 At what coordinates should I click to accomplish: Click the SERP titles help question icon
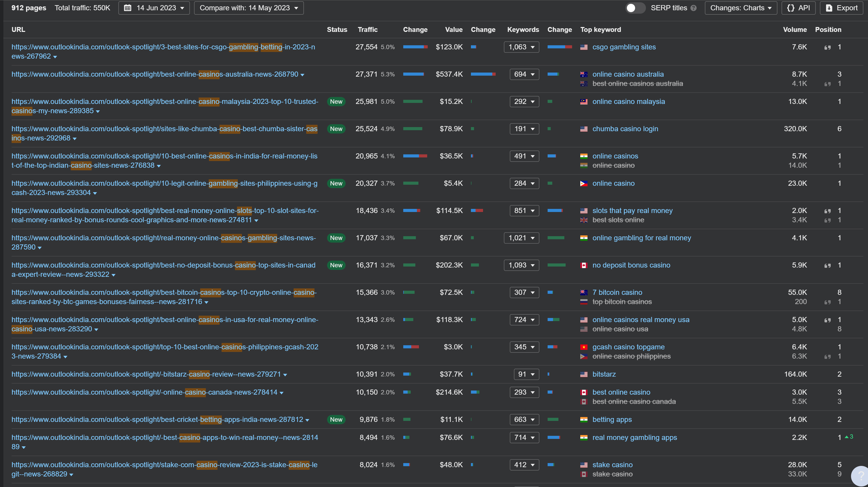(694, 8)
